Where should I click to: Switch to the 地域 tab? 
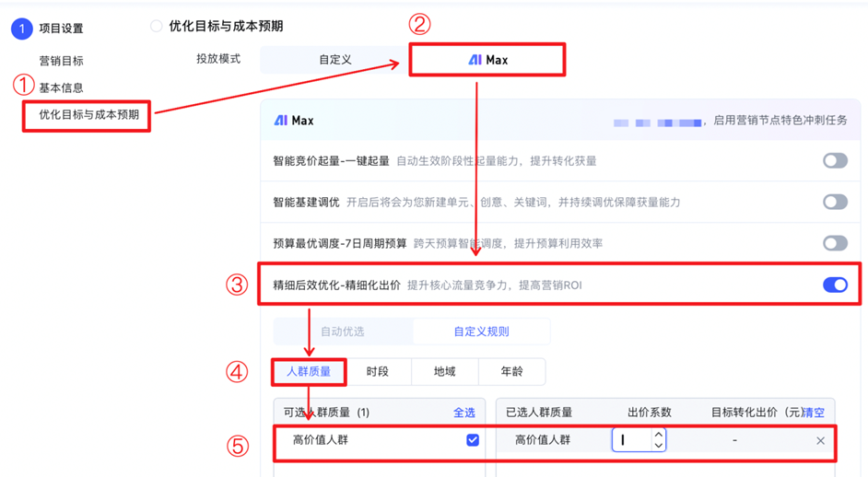tap(445, 372)
